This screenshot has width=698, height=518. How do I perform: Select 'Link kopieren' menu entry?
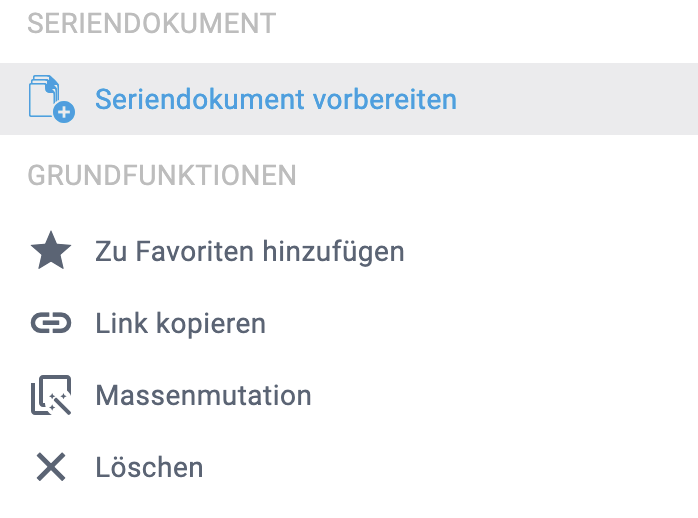[x=180, y=324]
